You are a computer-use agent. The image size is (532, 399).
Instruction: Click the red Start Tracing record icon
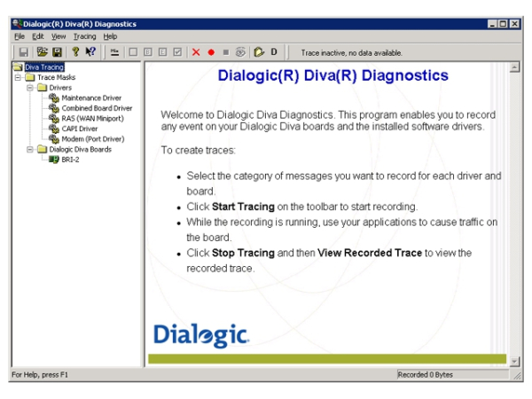coord(211,52)
